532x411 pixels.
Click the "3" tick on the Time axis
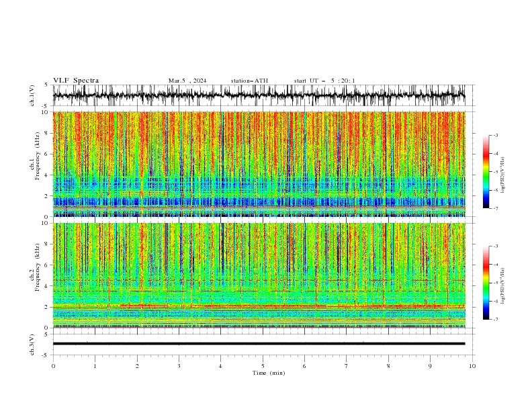(x=179, y=366)
